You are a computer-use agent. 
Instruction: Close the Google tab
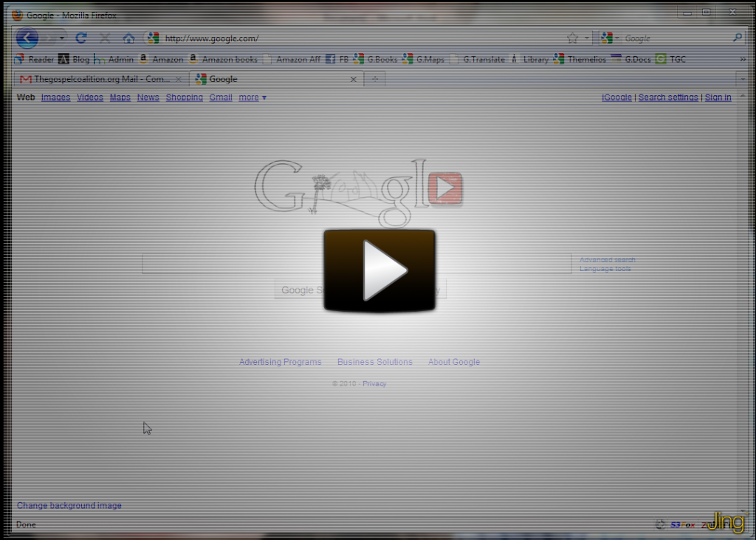354,79
